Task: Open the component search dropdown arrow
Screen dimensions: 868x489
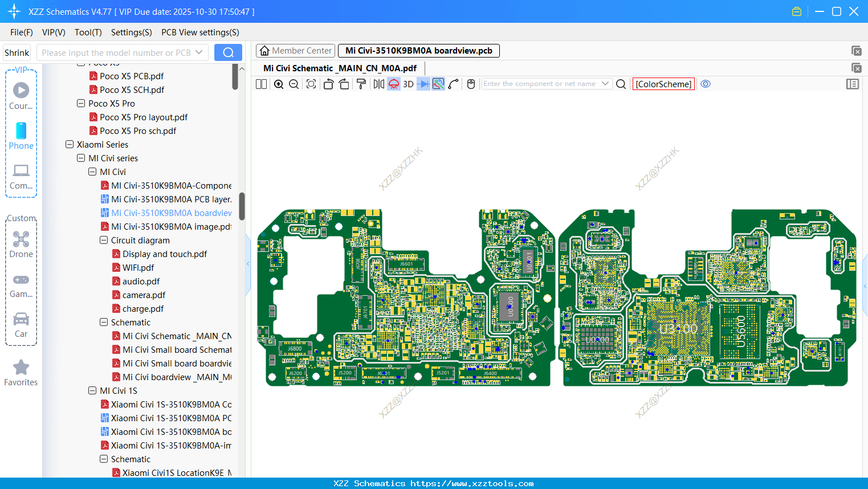Action: coord(606,84)
